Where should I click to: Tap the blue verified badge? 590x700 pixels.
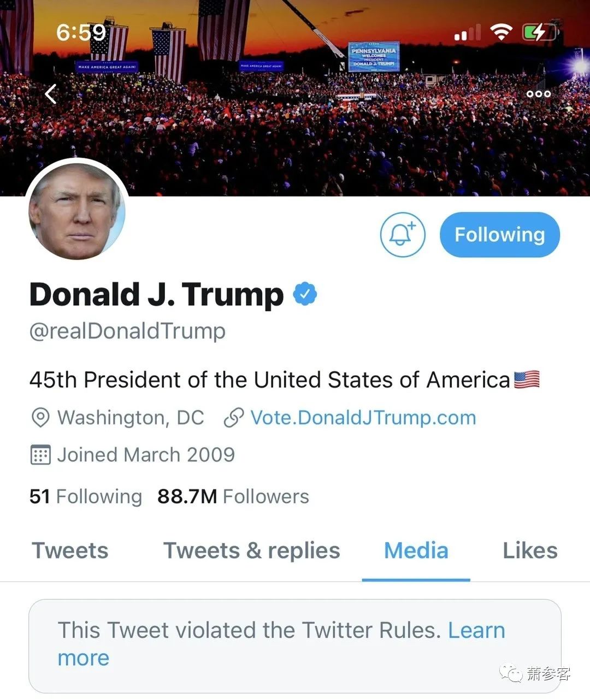tap(305, 294)
